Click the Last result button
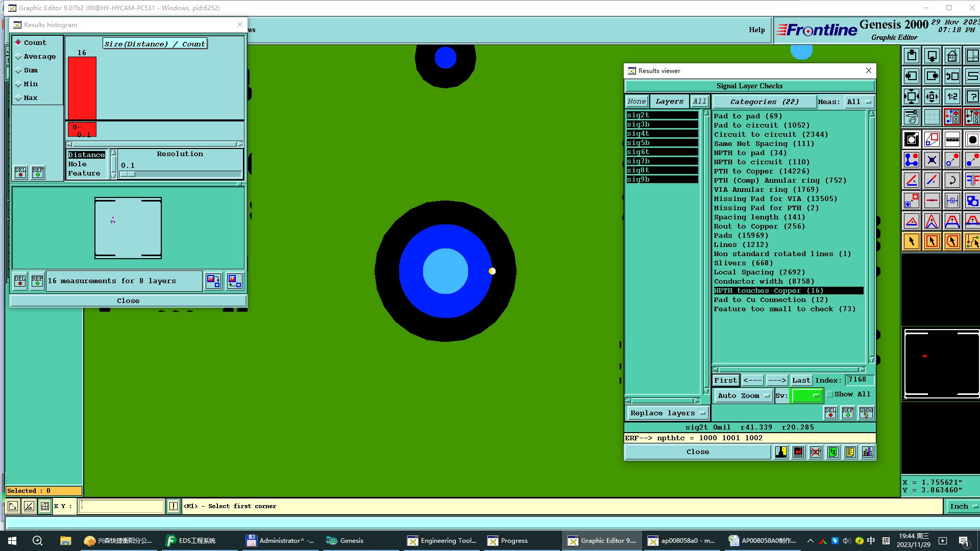 (801, 381)
